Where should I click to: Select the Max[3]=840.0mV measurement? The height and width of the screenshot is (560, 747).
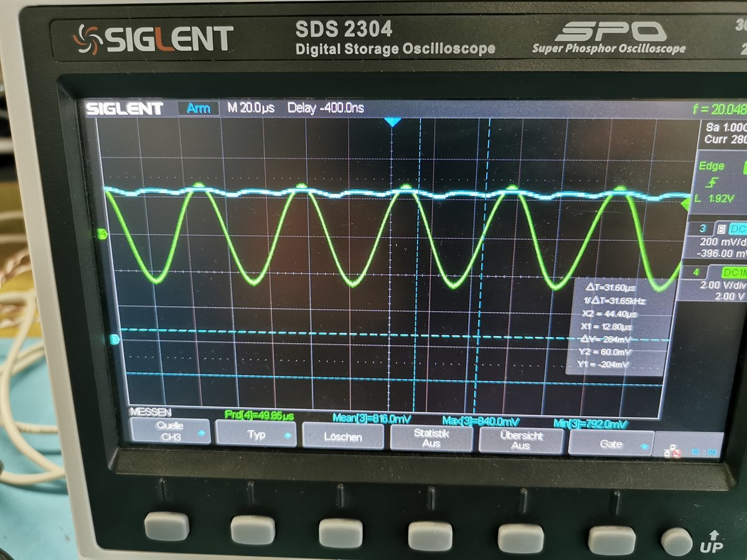point(480,421)
